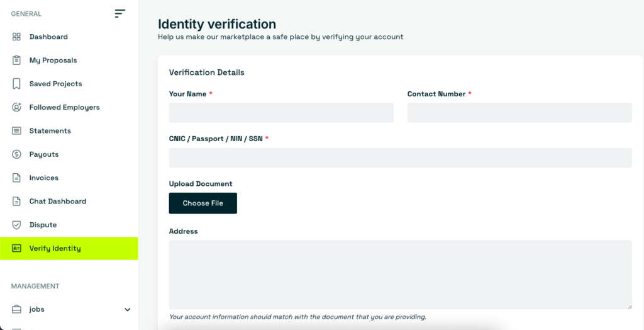Focus the Your Name input field
644x330 pixels.
coord(281,113)
